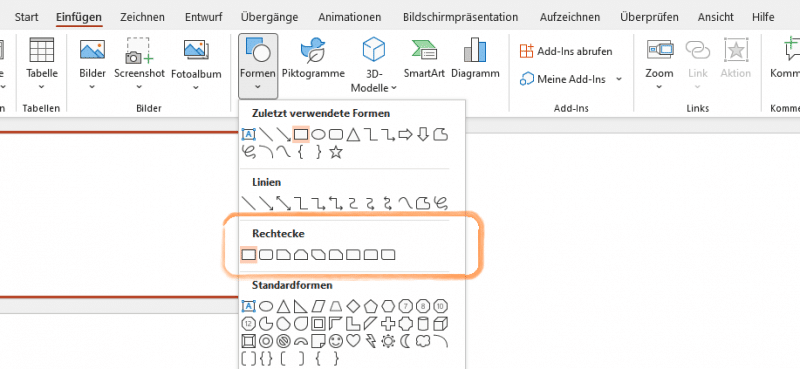The width and height of the screenshot is (800, 369).
Task: Insert the pie chart wedge shape
Action: pyautogui.click(x=266, y=324)
